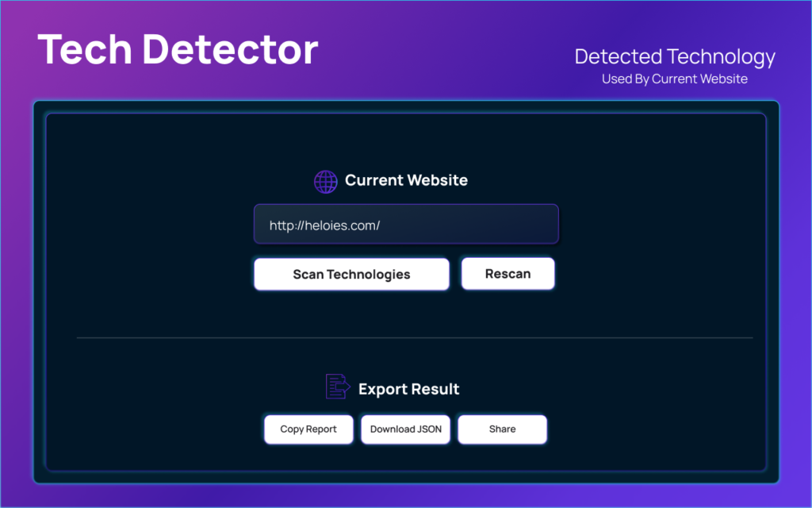Hit the Rescan button

[507, 274]
